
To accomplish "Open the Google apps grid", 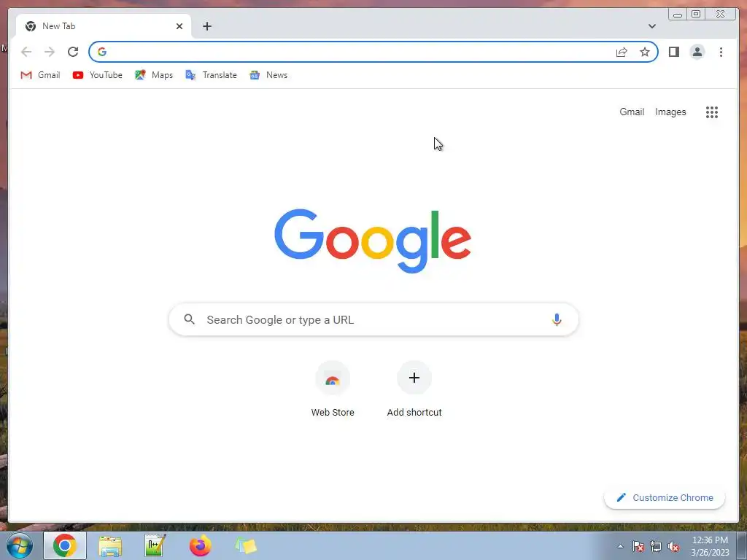I will 712,112.
